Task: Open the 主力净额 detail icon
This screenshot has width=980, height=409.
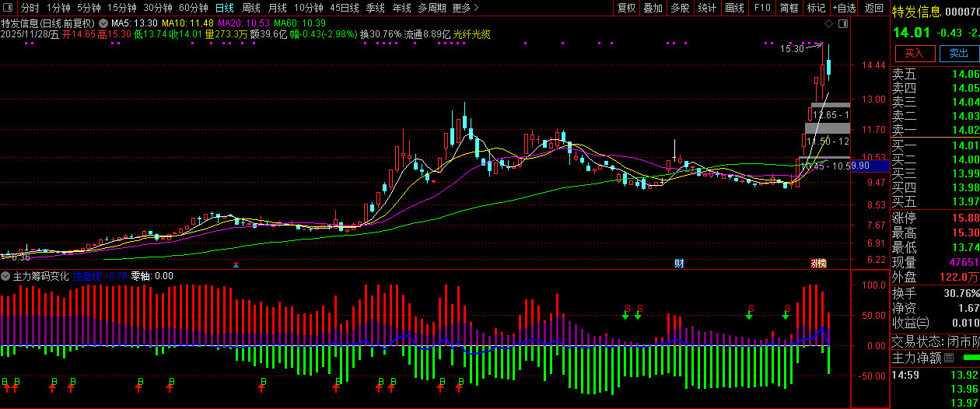Action: click(947, 358)
